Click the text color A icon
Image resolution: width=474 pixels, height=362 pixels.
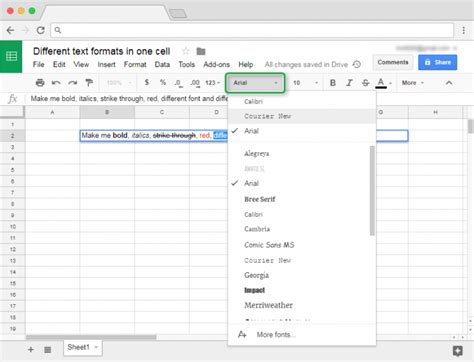(381, 83)
